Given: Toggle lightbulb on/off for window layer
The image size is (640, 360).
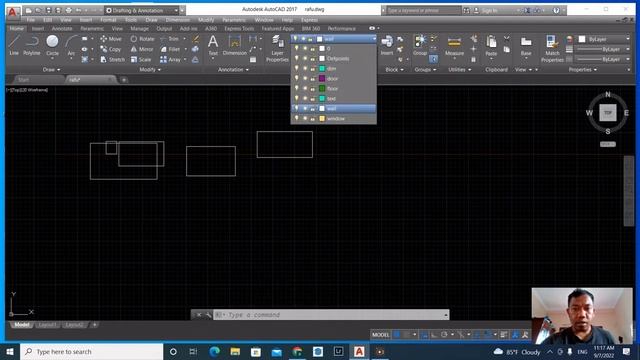Looking at the screenshot, I should (297, 118).
